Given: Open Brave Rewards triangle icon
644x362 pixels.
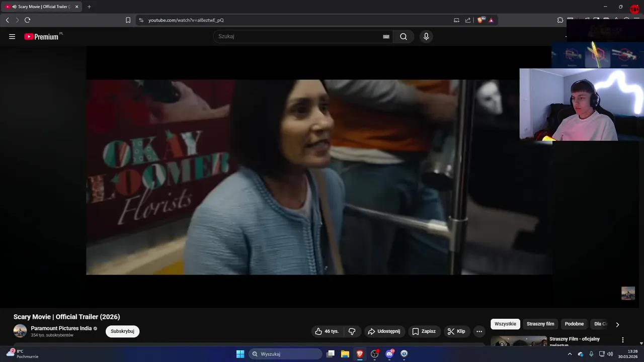Looking at the screenshot, I should [x=491, y=20].
